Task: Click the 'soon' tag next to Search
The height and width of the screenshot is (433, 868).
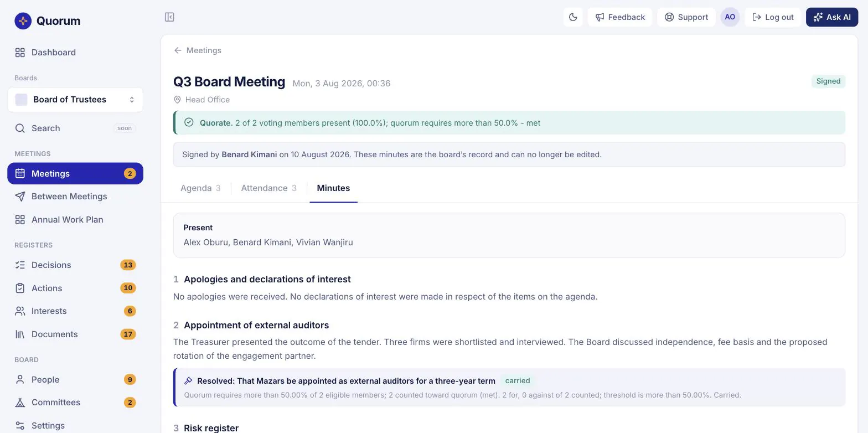Action: tap(125, 128)
